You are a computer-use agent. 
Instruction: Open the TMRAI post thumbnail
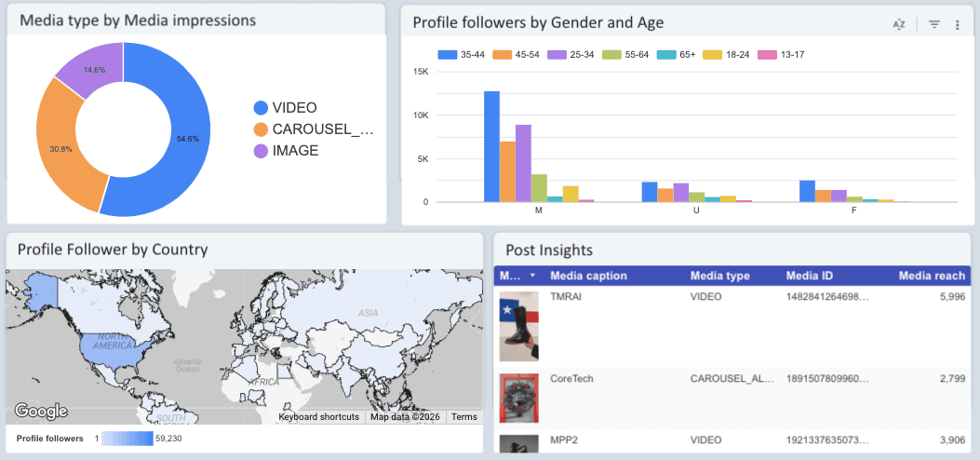click(518, 326)
